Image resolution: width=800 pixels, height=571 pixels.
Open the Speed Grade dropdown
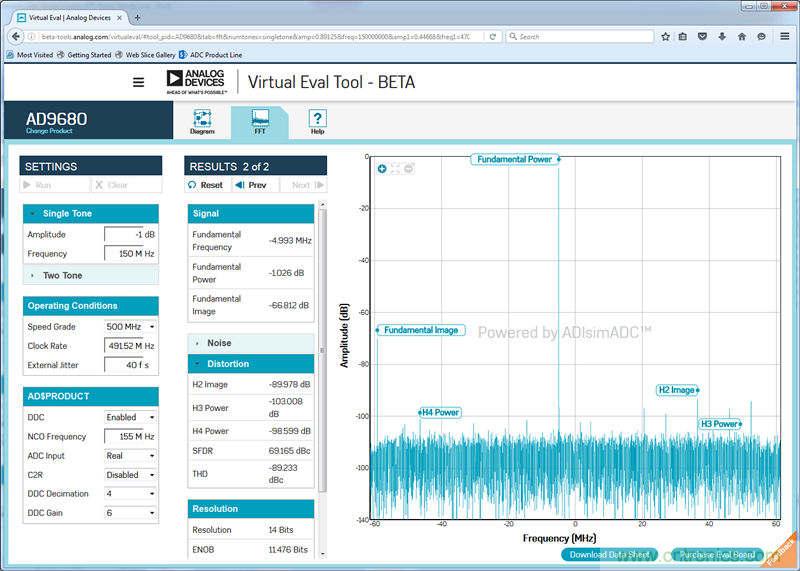coord(130,327)
